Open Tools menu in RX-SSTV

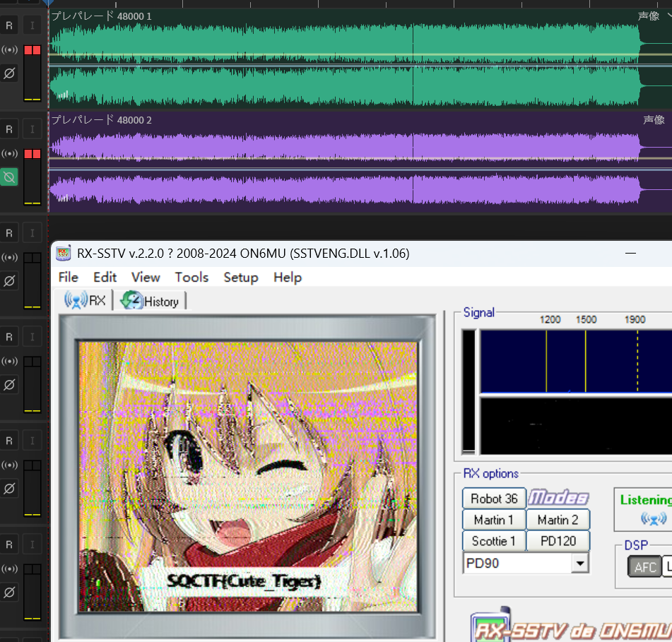(x=191, y=278)
